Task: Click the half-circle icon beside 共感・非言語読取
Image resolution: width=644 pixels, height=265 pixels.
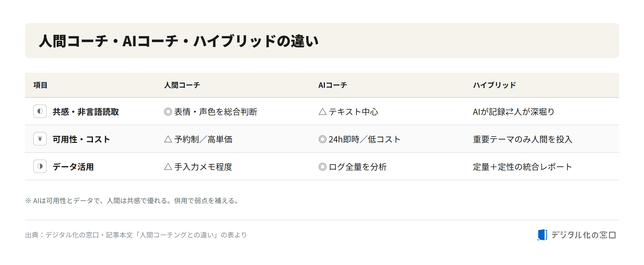Action: pos(40,111)
